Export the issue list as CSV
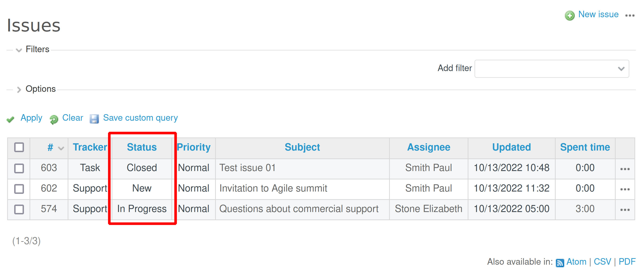 coord(602,262)
